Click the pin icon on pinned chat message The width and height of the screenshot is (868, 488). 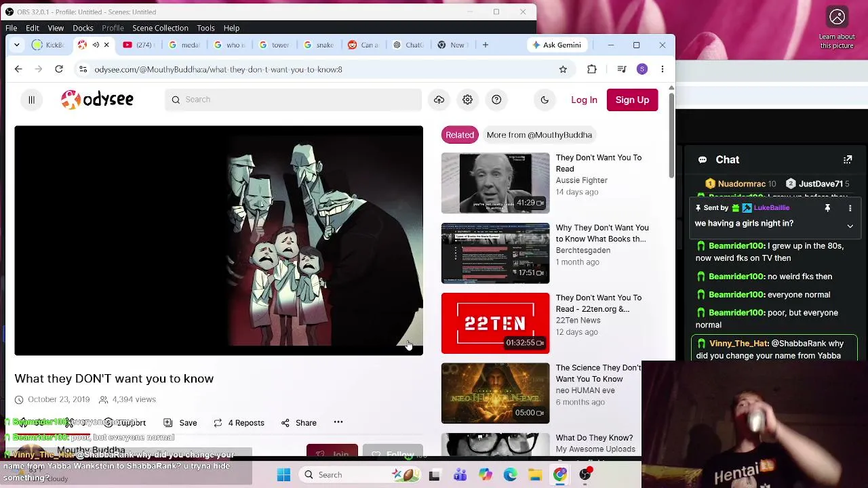tap(827, 208)
